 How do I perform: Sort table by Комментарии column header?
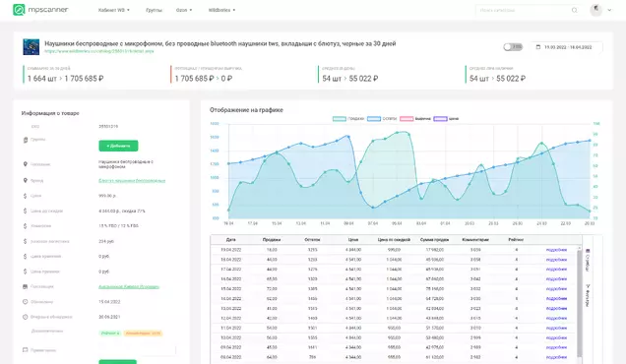tap(475, 239)
